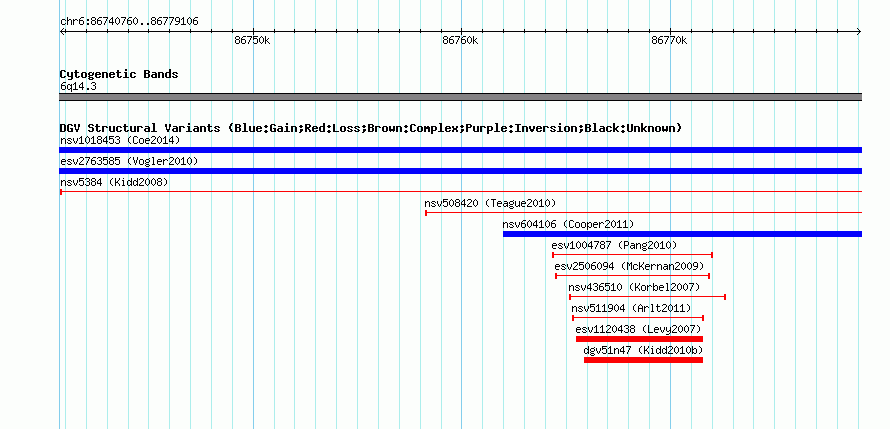890x429 pixels.
Task: Click the 6q14.3 band label
Action: (x=78, y=86)
